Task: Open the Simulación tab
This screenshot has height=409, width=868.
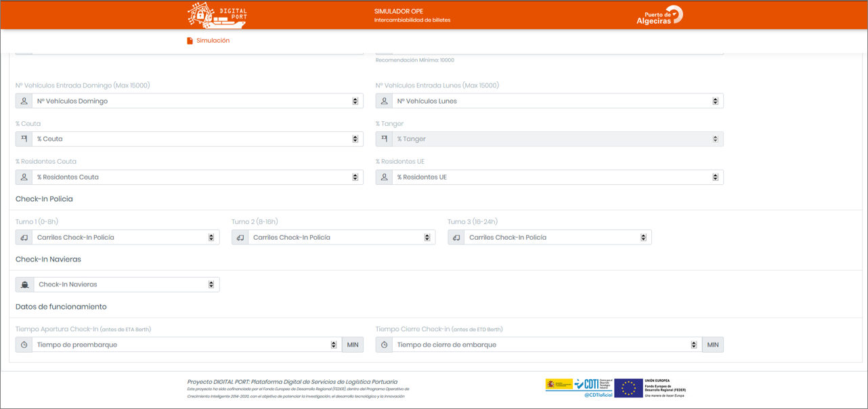Action: coord(209,41)
